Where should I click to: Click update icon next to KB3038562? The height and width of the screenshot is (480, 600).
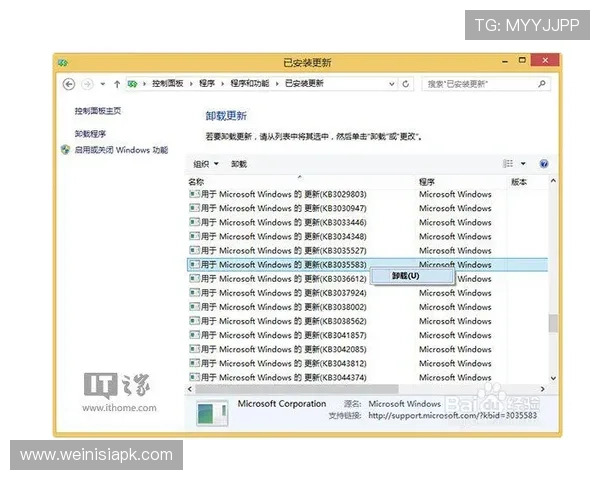tap(195, 321)
